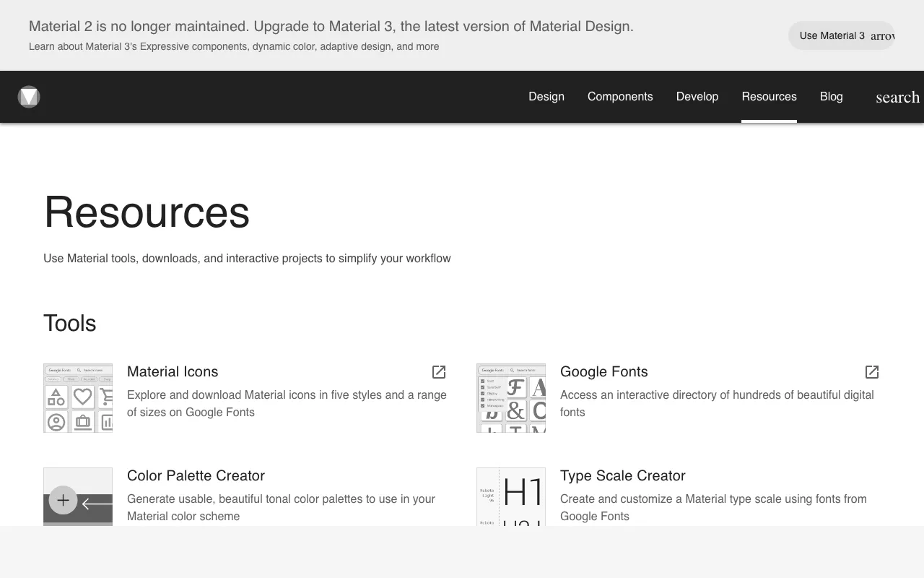
Task: Click the Type Scale Creator thumbnail
Action: pos(511,497)
